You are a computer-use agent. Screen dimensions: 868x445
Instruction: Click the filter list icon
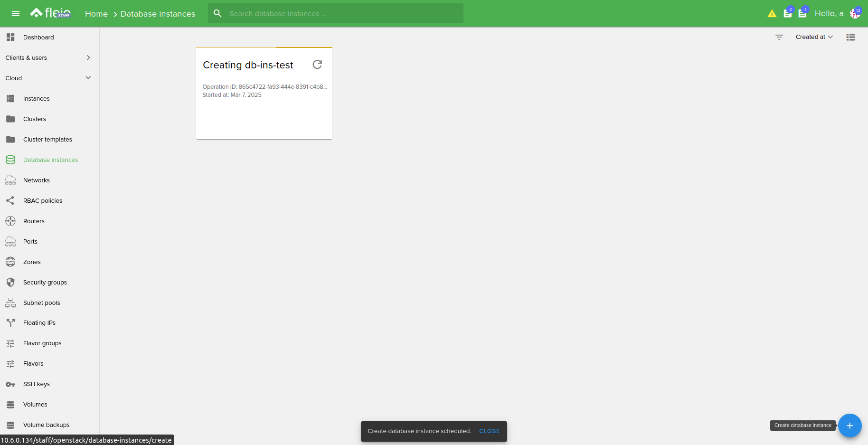pos(779,37)
